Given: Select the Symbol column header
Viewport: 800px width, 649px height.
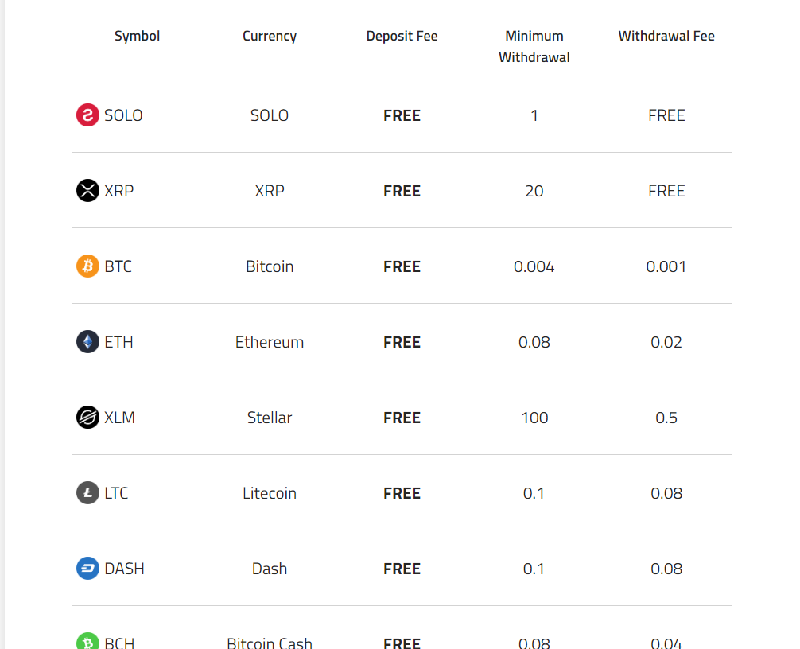Looking at the screenshot, I should tap(137, 36).
